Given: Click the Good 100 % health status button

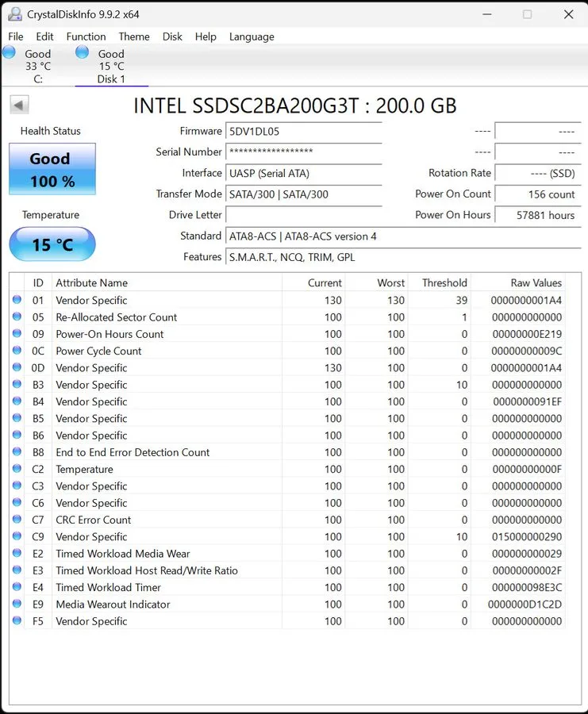Looking at the screenshot, I should tap(52, 170).
